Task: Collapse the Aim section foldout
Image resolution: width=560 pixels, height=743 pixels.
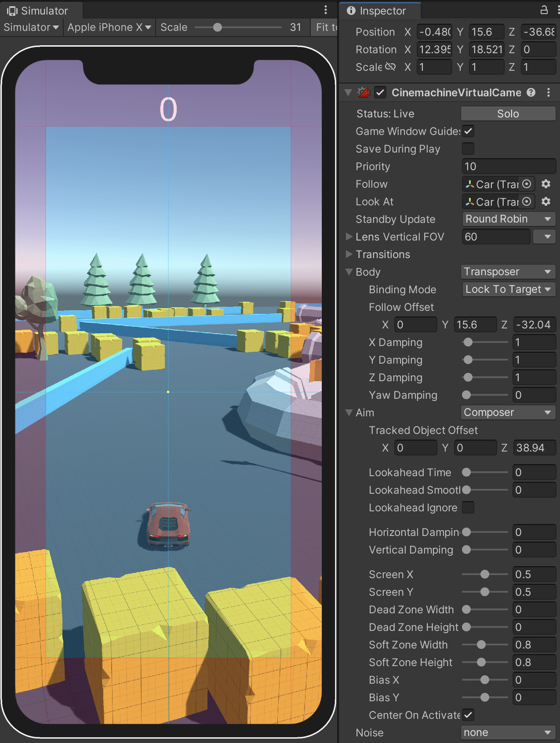Action: coord(349,412)
